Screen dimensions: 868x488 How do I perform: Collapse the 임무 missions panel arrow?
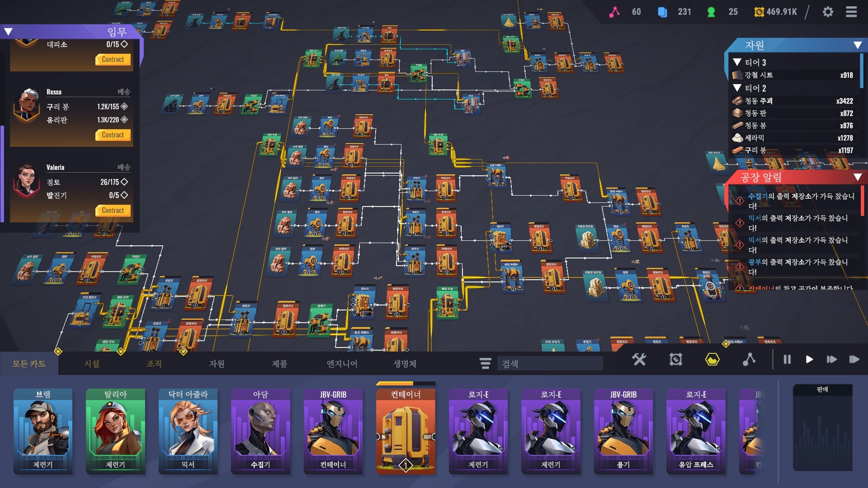coord(8,32)
